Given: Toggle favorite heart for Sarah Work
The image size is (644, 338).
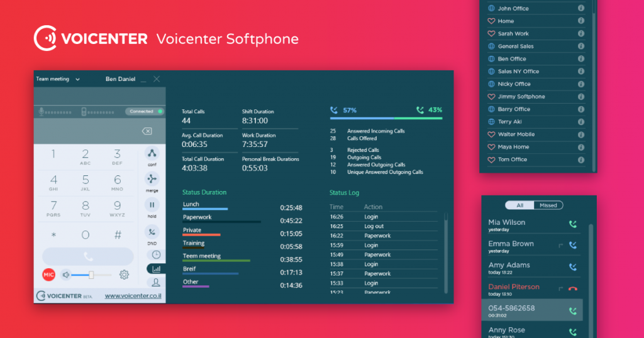Looking at the screenshot, I should (x=491, y=34).
